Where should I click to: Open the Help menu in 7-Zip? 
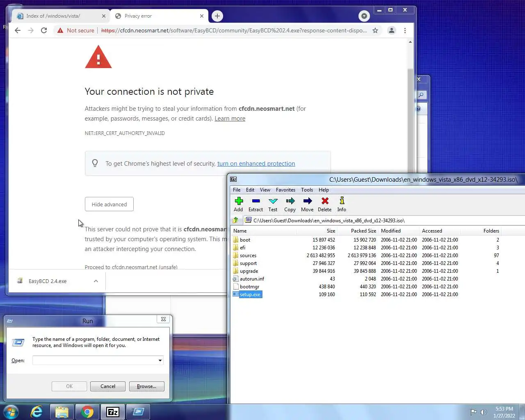tap(324, 190)
